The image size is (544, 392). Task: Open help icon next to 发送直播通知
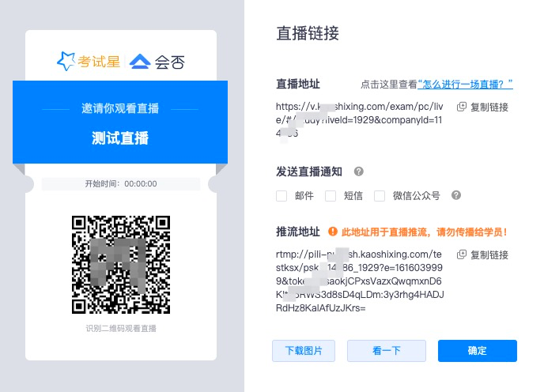tap(359, 171)
